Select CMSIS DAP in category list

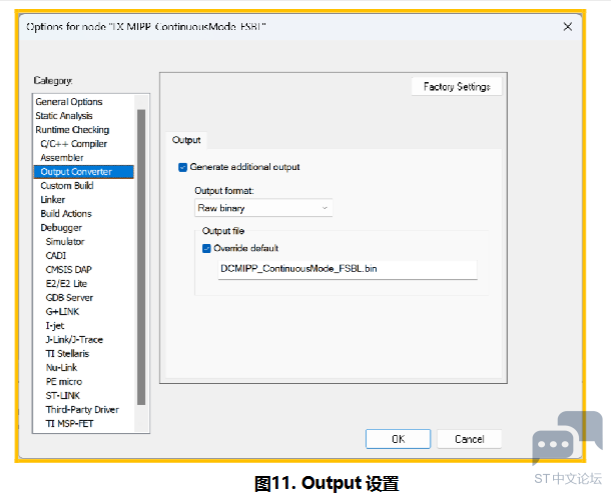tap(69, 270)
